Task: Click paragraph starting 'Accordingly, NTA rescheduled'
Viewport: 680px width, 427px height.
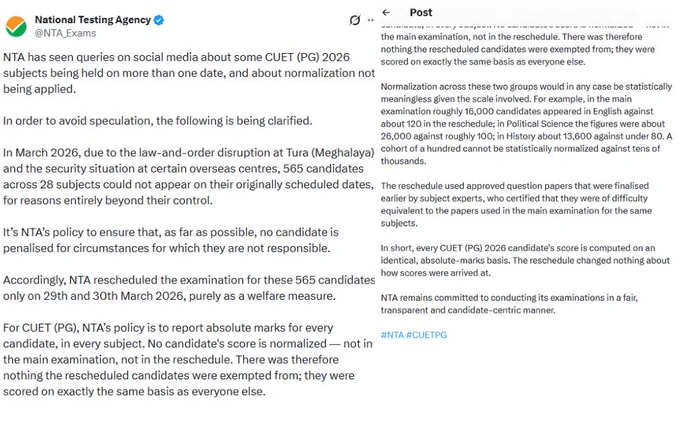Action: [189, 288]
